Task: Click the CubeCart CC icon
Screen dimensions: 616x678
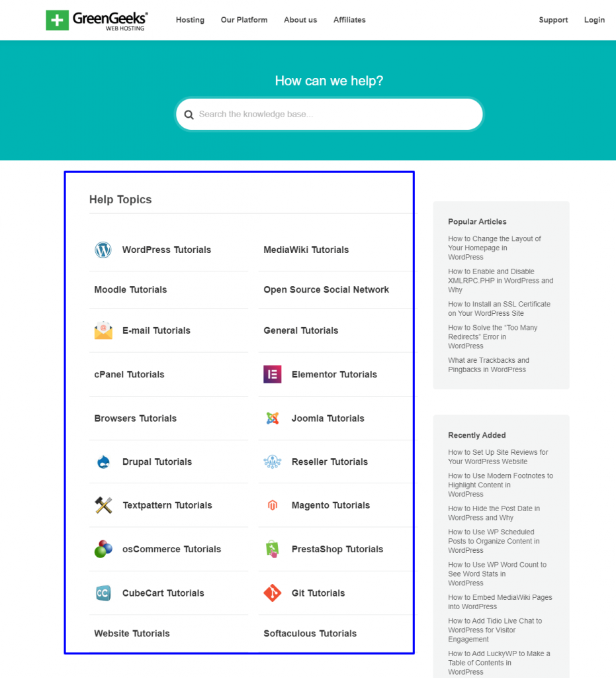Action: 103,593
